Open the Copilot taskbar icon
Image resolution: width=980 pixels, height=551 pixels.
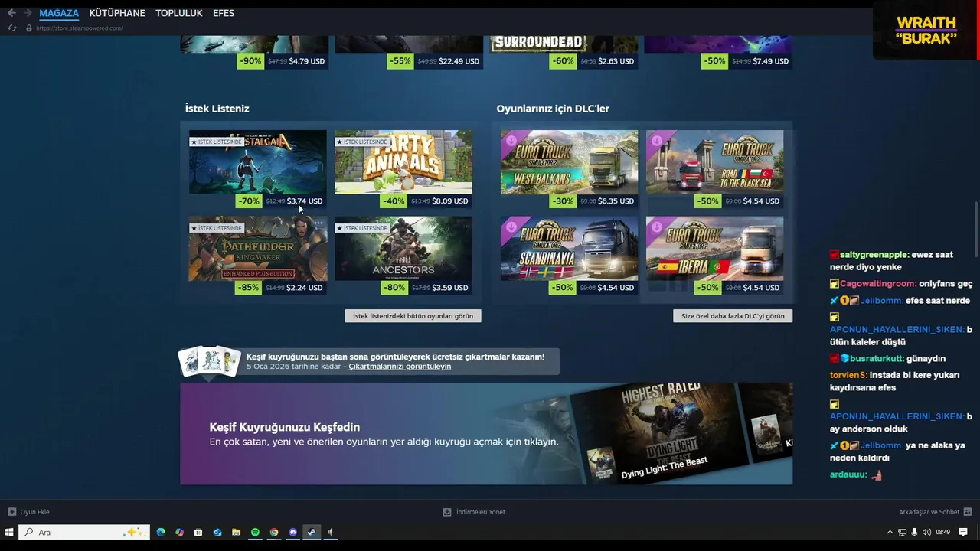pyautogui.click(x=179, y=532)
